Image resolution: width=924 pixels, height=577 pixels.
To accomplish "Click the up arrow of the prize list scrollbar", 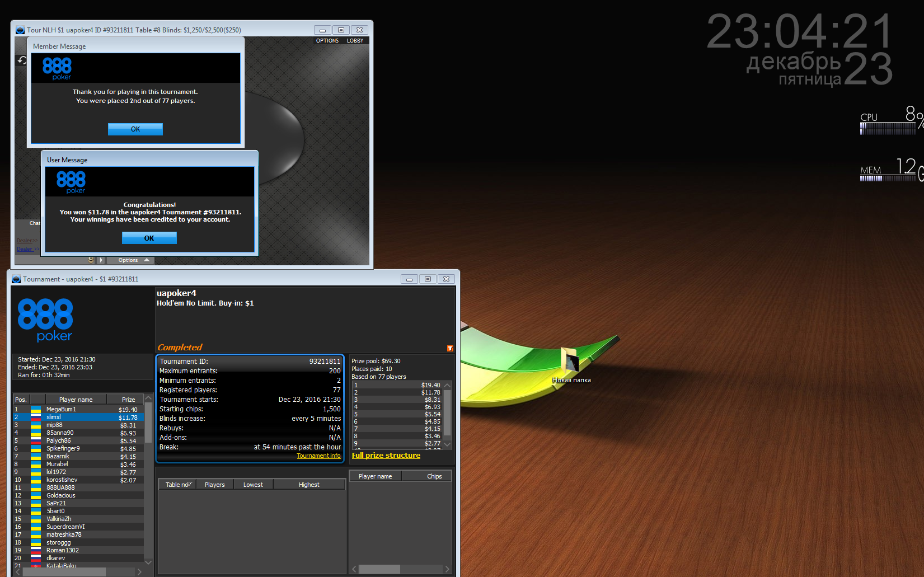I will click(447, 386).
